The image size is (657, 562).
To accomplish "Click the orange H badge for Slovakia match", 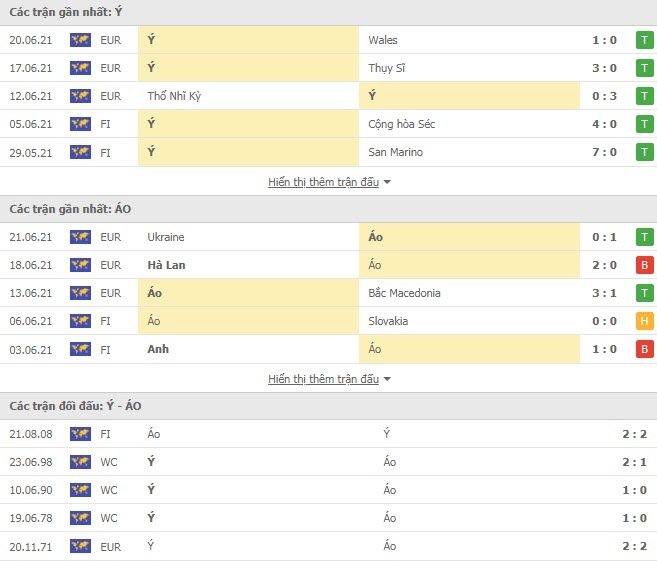I will [x=644, y=321].
